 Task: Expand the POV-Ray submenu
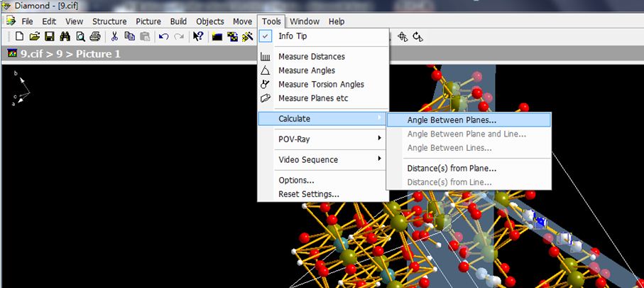click(323, 139)
